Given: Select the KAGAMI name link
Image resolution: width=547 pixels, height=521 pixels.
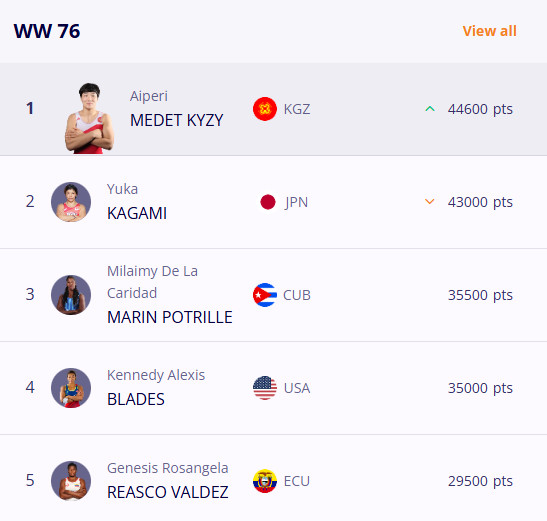Looking at the screenshot, I should (137, 213).
